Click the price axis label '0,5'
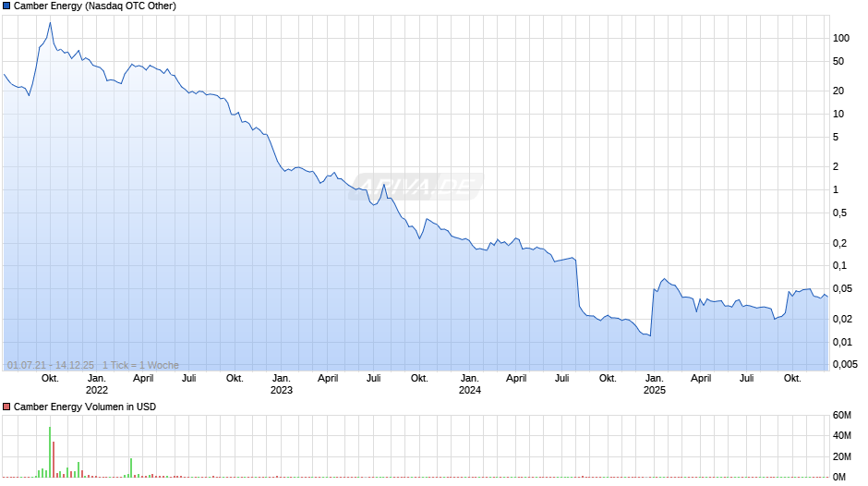This screenshot has width=868, height=486. (x=839, y=213)
